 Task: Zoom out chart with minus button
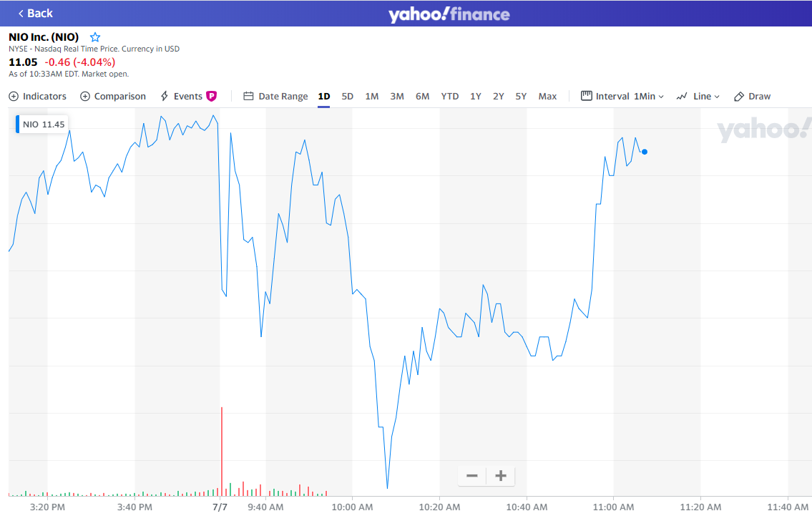point(472,476)
